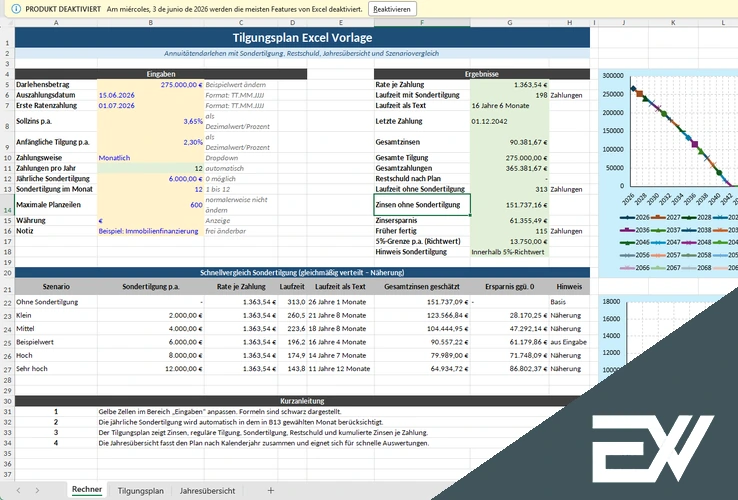Click the Reaktivieren button
The image size is (738, 500).
click(392, 9)
